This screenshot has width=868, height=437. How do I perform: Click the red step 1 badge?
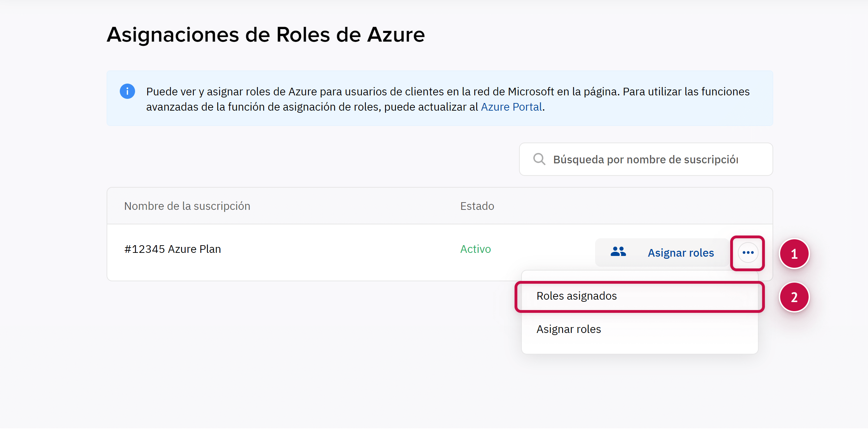(x=794, y=254)
